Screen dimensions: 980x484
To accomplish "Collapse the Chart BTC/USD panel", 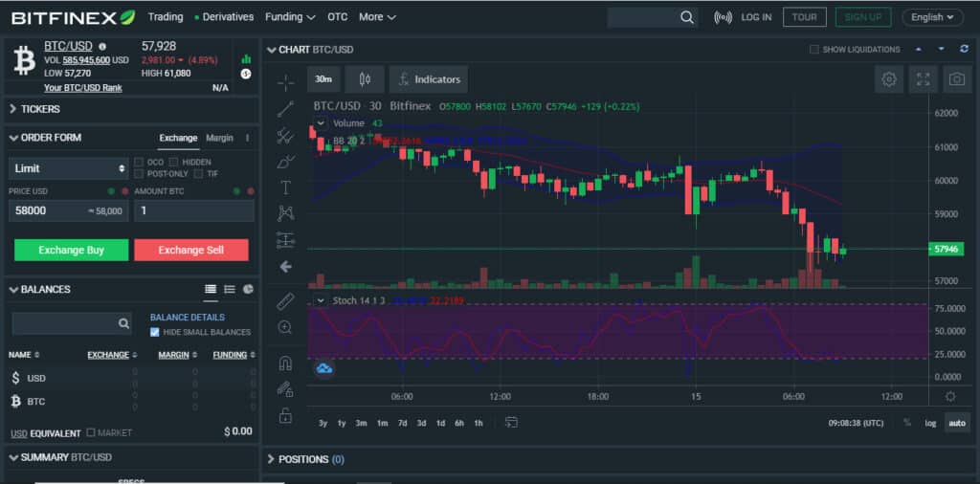I will pyautogui.click(x=271, y=50).
